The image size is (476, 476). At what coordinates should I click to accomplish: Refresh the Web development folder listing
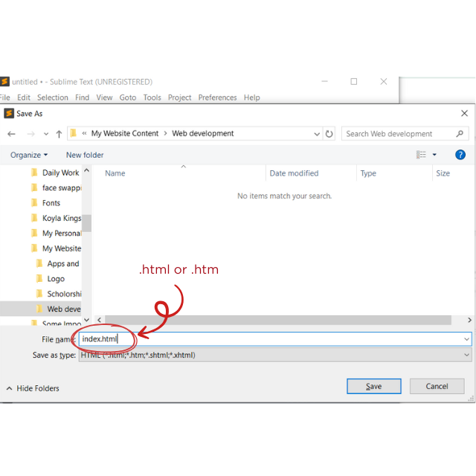[329, 134]
